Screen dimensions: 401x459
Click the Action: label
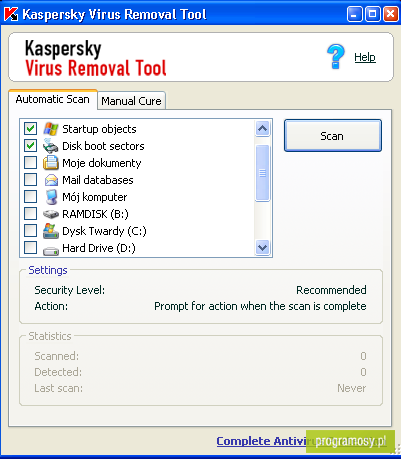[x=51, y=306]
